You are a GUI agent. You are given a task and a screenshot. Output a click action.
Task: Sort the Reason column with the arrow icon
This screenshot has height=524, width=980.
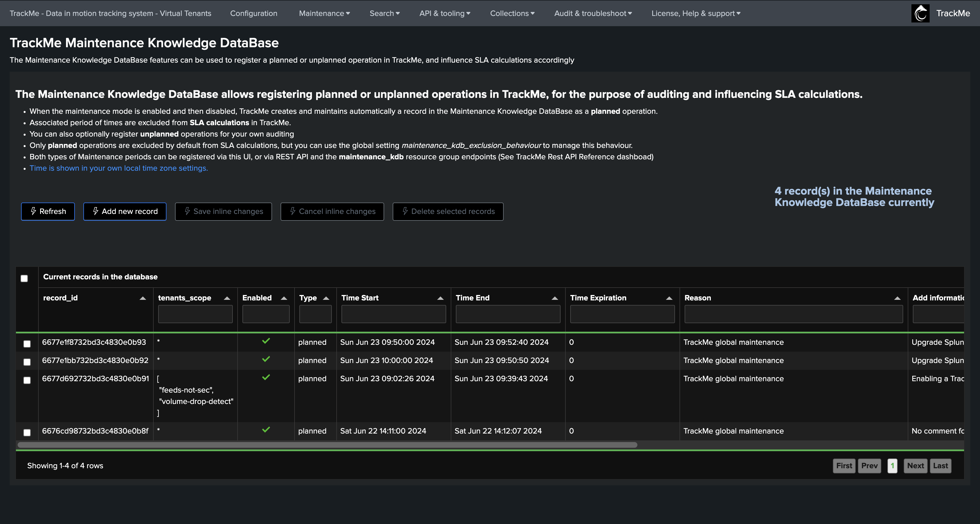tap(897, 298)
